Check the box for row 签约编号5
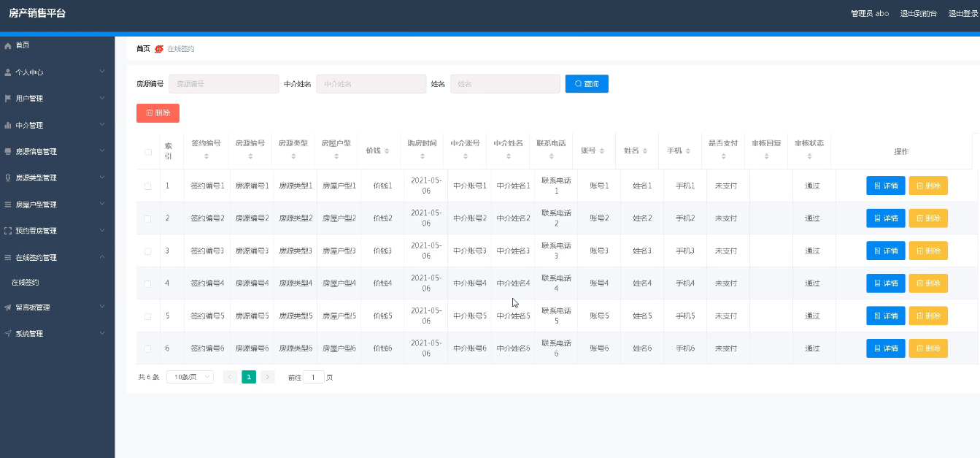This screenshot has width=980, height=458. 148,316
